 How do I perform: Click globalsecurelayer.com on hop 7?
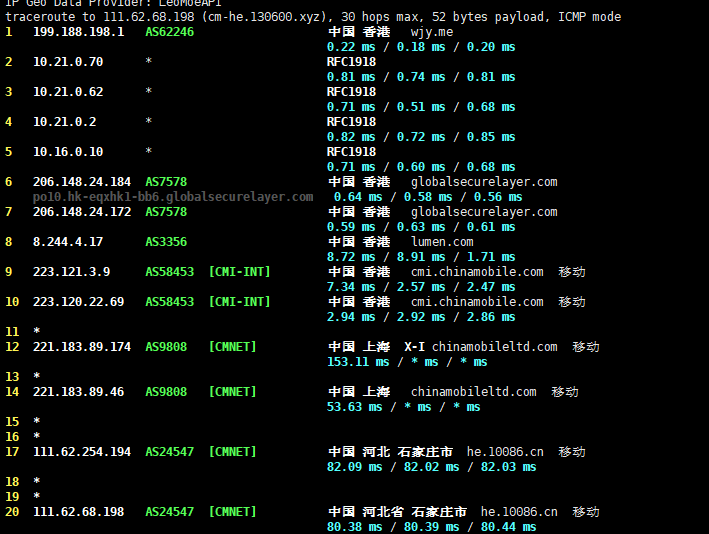tap(484, 213)
